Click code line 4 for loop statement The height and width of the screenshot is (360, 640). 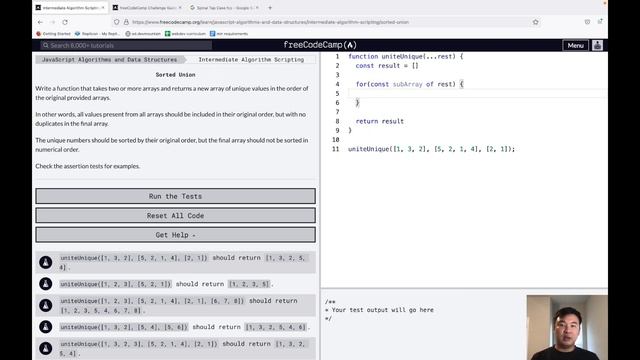click(409, 84)
